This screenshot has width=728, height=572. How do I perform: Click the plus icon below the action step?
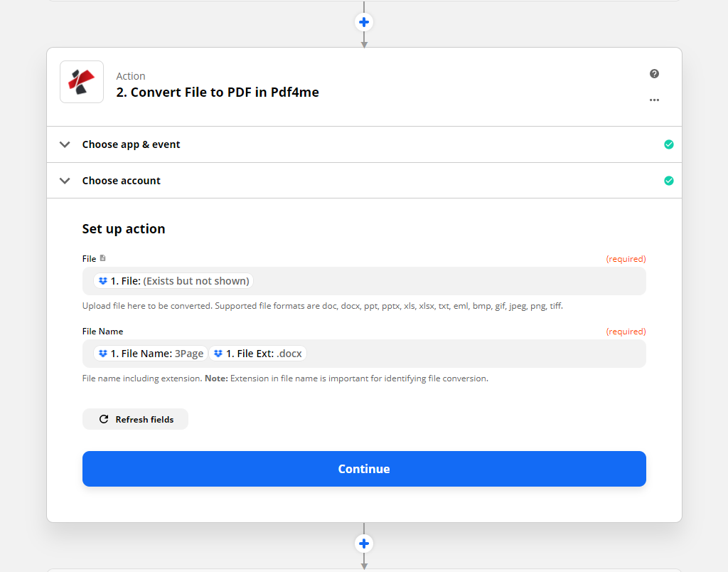(x=364, y=543)
